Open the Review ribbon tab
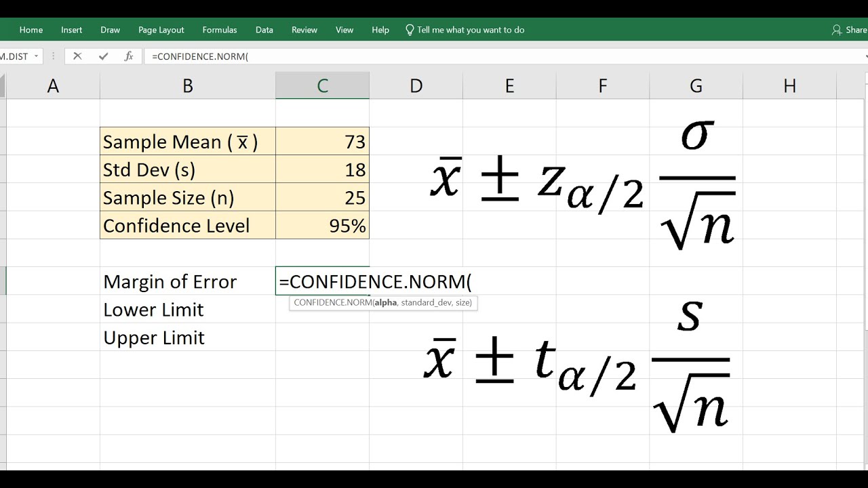Image resolution: width=868 pixels, height=488 pixels. click(x=304, y=30)
